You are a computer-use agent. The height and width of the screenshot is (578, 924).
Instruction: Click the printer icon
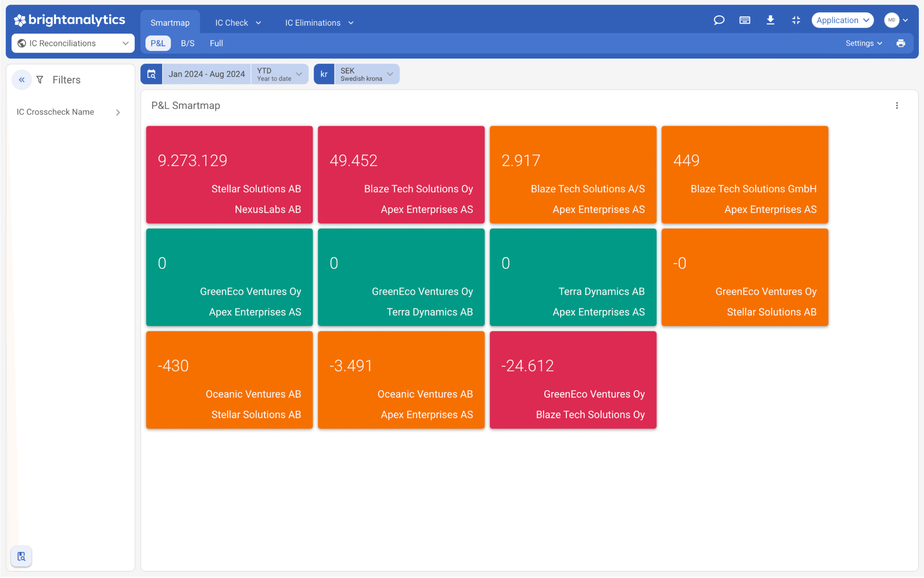pos(900,43)
